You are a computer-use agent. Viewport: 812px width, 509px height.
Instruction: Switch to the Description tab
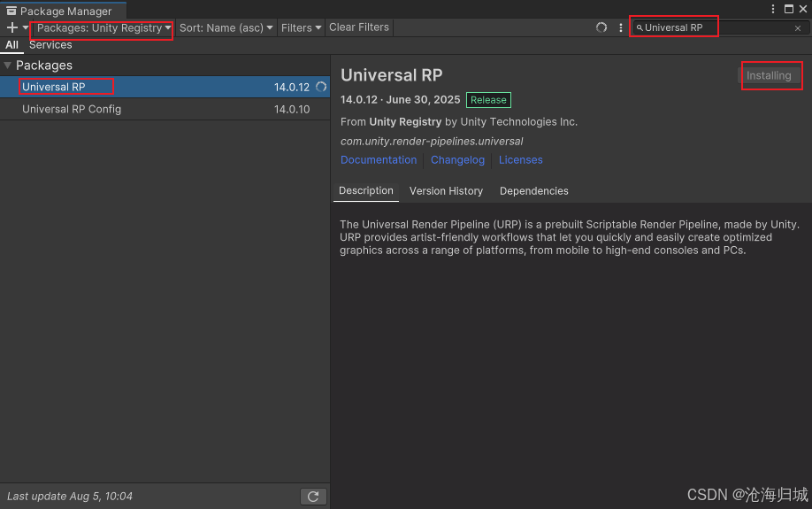(366, 190)
